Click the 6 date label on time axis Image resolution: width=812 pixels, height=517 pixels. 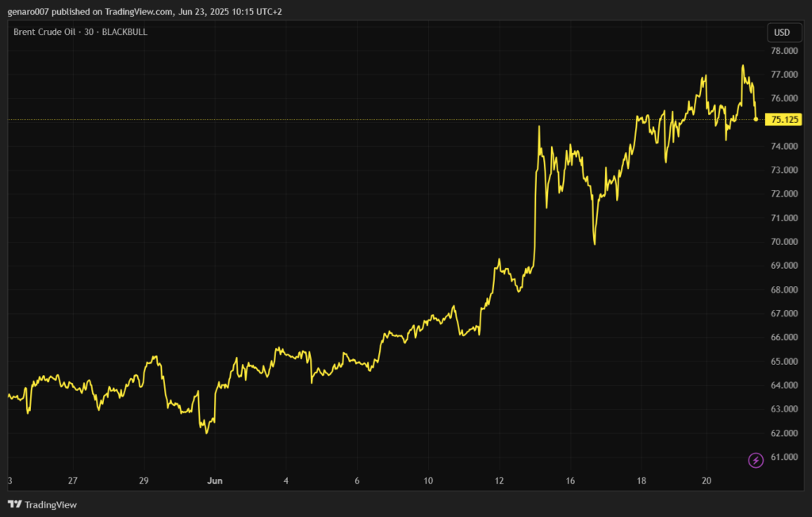357,481
